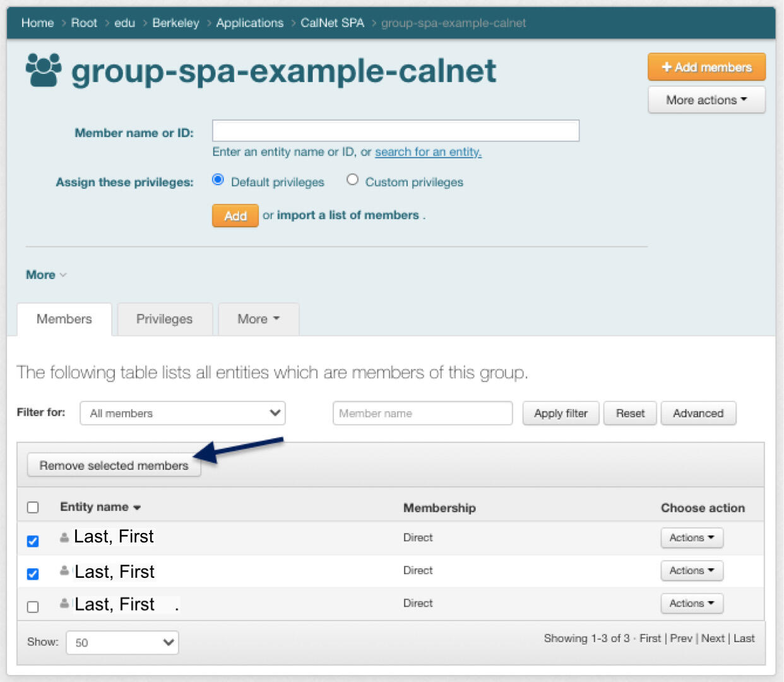Open the More actions dropdown
784x682 pixels.
(x=706, y=100)
